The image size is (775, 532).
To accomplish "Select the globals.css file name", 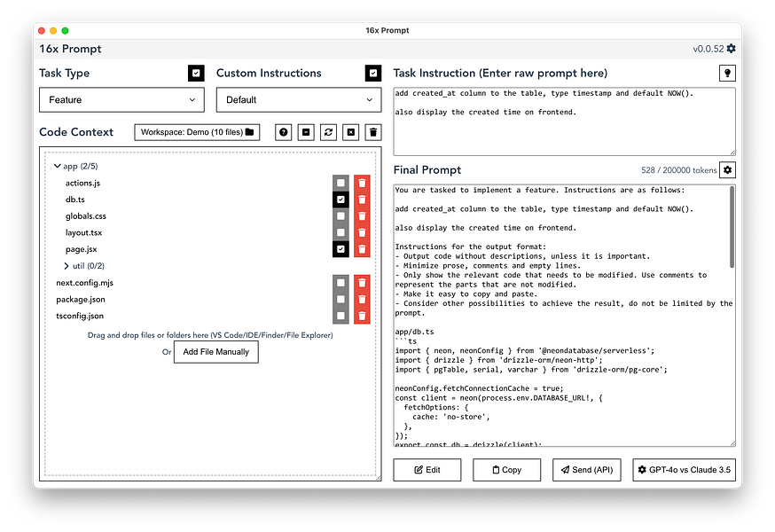I will (85, 216).
